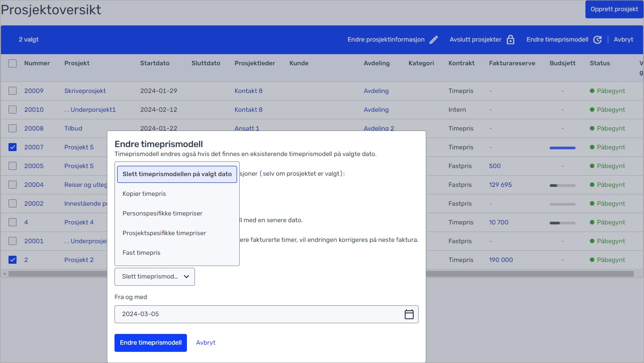Check the box for project 20001
This screenshot has width=644, height=363.
point(13,241)
